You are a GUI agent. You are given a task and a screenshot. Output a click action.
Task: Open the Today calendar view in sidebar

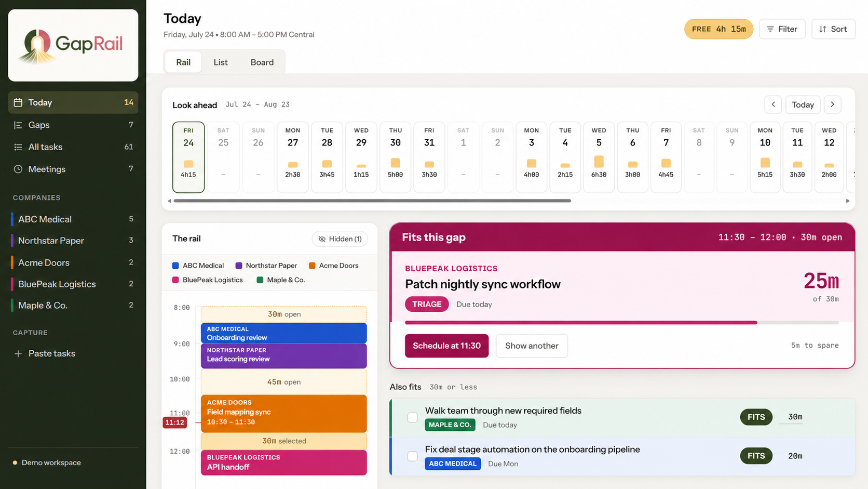pyautogui.click(x=73, y=102)
